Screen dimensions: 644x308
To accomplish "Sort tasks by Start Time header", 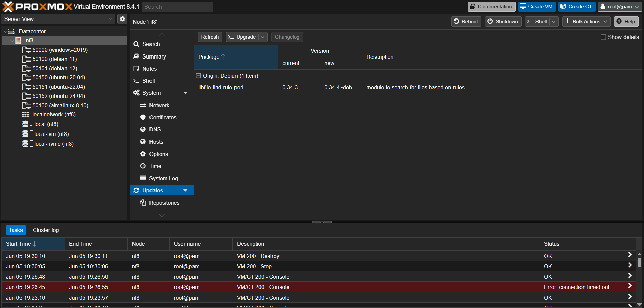I will pos(33,244).
